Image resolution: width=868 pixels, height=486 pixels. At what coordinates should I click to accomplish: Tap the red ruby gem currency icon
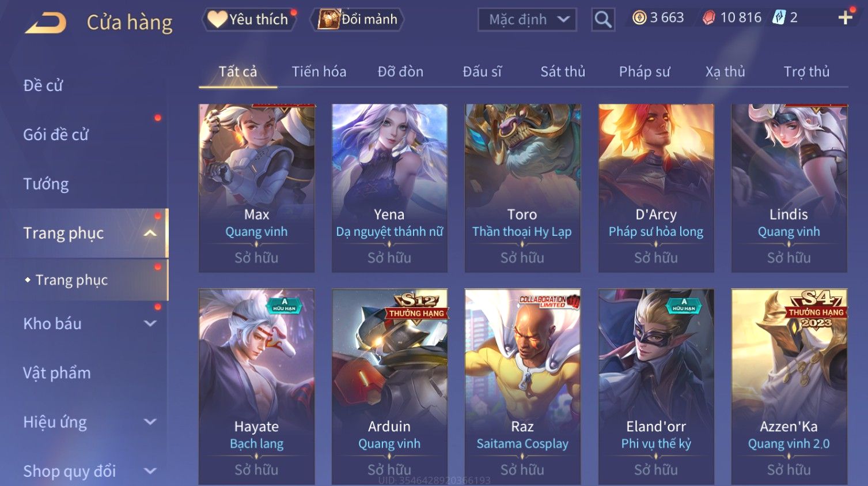point(709,18)
